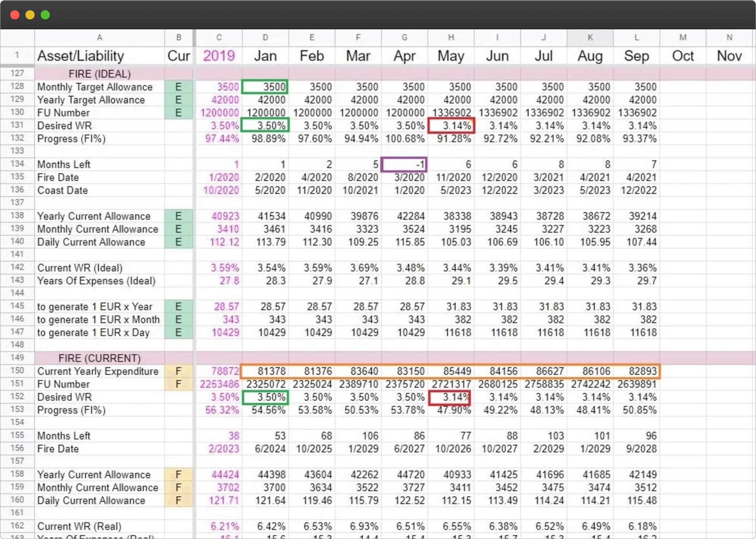Click the '2019' header cell
The height and width of the screenshot is (539, 756).
coord(219,56)
